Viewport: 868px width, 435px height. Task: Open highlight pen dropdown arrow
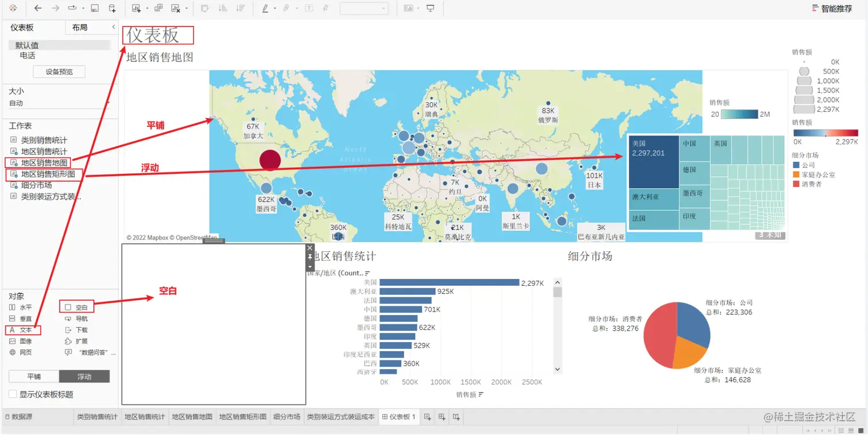coord(275,9)
